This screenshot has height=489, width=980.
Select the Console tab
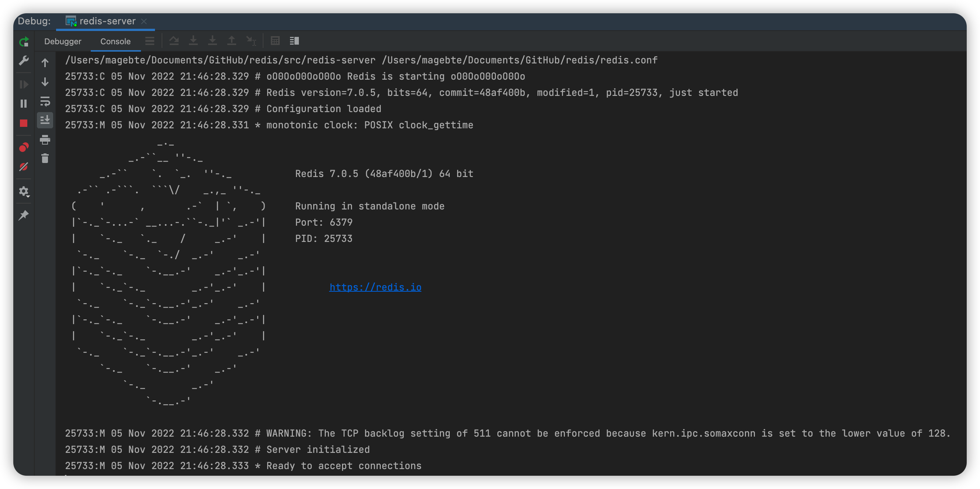(x=115, y=41)
